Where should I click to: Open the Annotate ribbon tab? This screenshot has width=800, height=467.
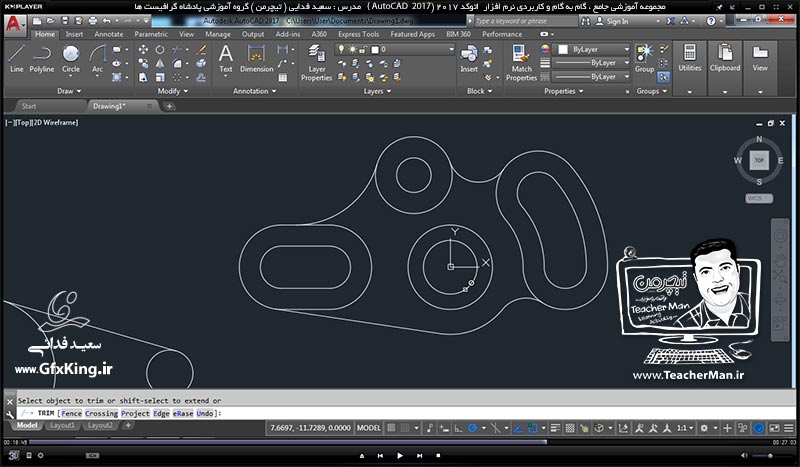[x=109, y=34]
